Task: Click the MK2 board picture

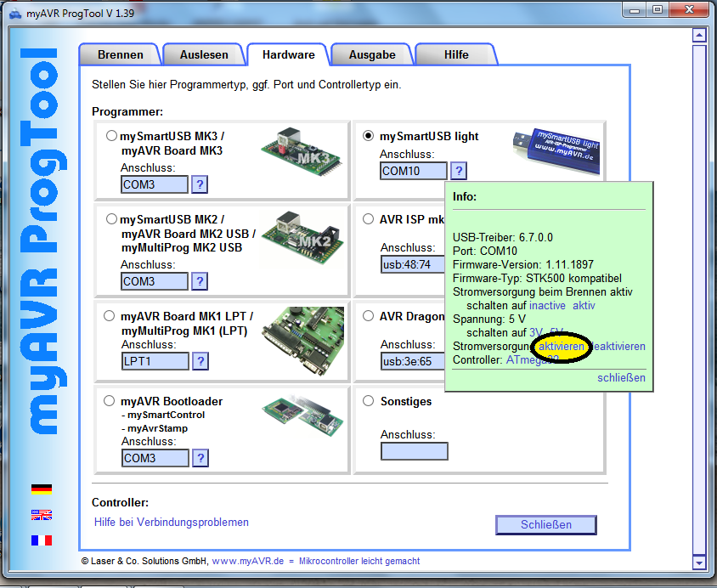Action: tap(303, 238)
